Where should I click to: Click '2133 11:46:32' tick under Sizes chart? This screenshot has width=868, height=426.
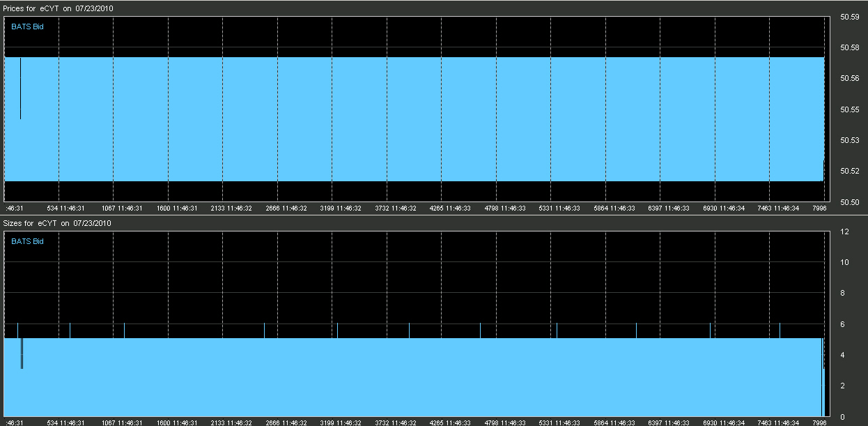(x=231, y=423)
